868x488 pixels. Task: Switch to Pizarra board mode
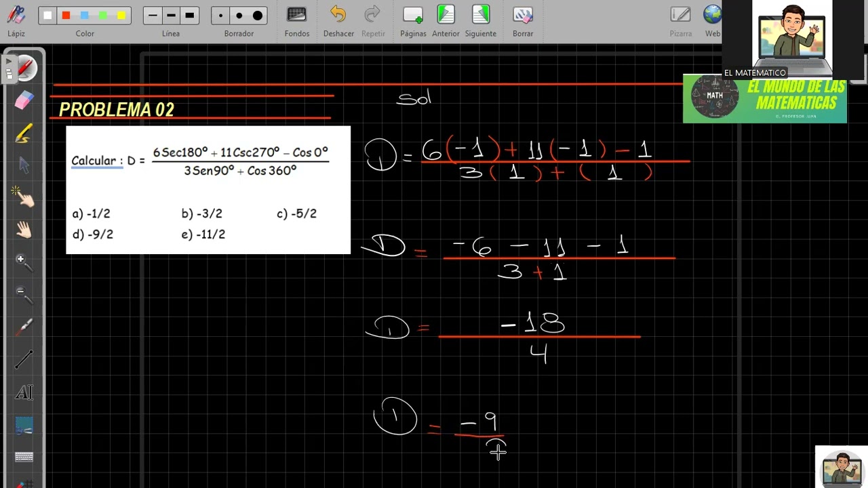click(681, 20)
